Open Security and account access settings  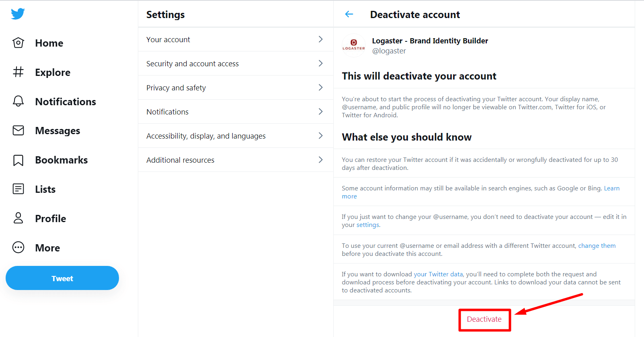(236, 63)
